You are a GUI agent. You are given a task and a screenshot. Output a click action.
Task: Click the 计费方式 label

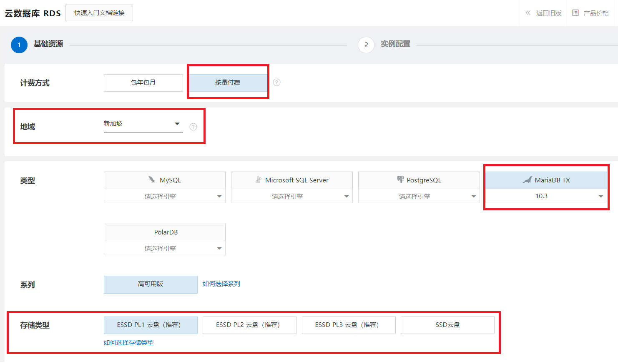coord(35,83)
